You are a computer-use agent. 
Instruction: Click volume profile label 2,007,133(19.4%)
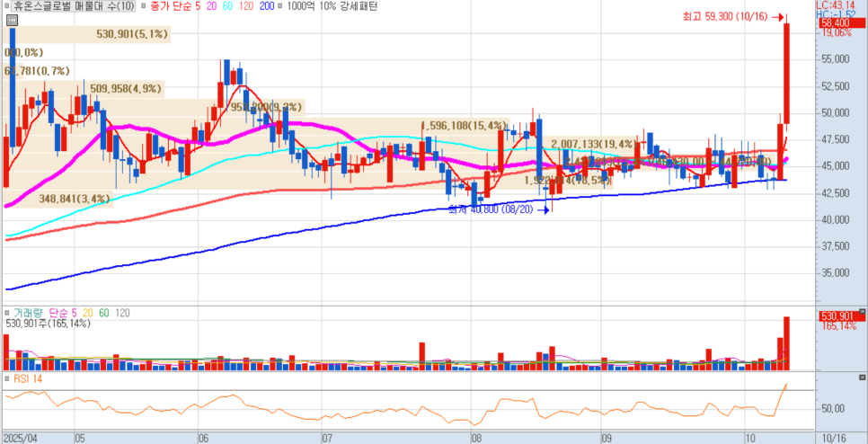595,144
